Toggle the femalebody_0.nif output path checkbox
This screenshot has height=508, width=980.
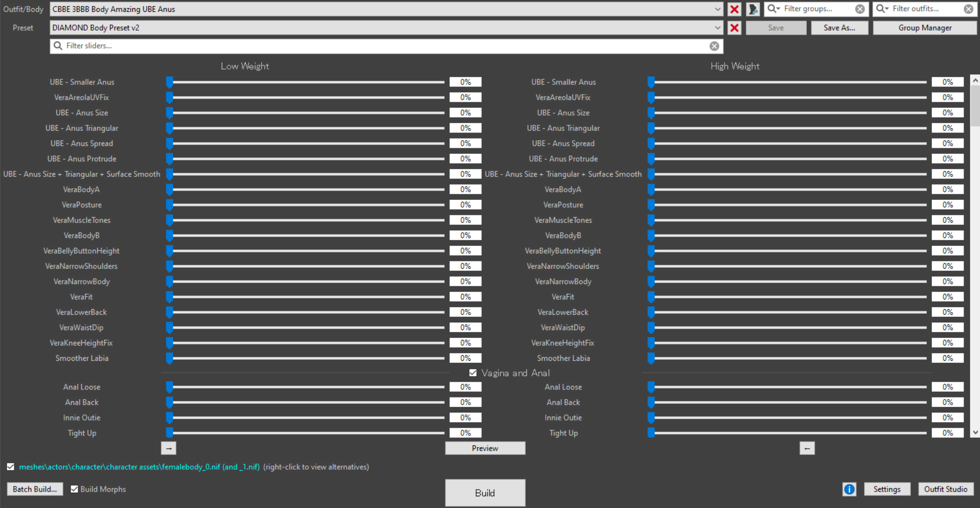[x=10, y=467]
